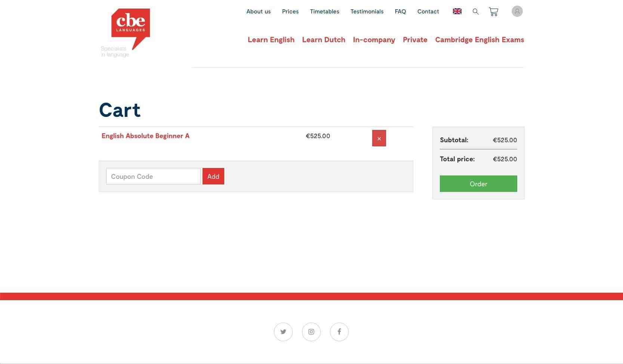Go to the Testimonials page
The image size is (623, 364).
[367, 12]
